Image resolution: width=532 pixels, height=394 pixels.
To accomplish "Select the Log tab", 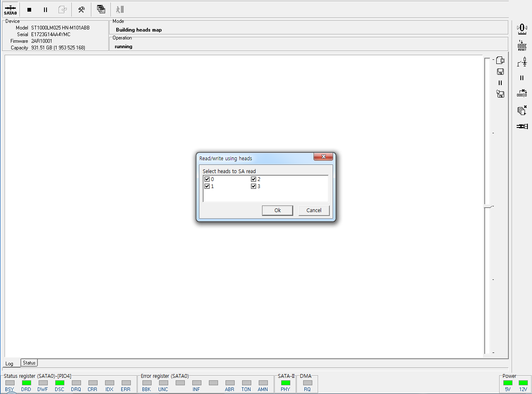I will 10,363.
